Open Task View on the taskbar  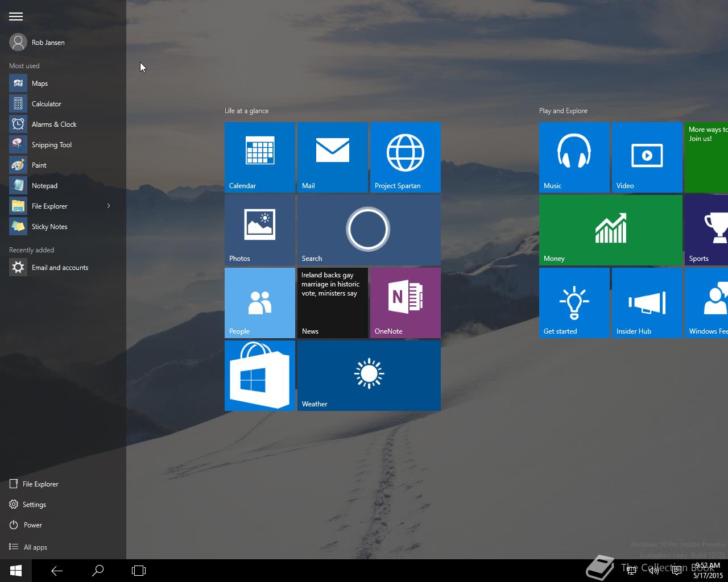(x=139, y=571)
